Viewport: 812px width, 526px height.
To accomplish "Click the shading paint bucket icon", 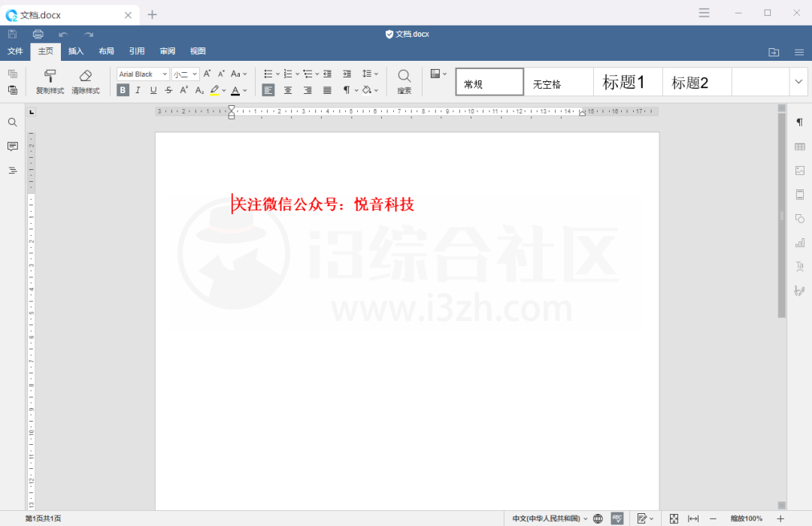I will pyautogui.click(x=367, y=90).
